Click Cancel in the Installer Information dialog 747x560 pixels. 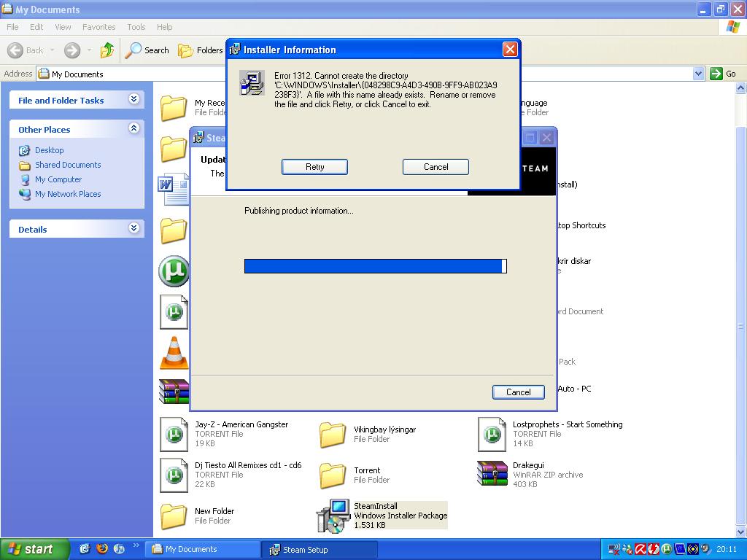click(436, 167)
